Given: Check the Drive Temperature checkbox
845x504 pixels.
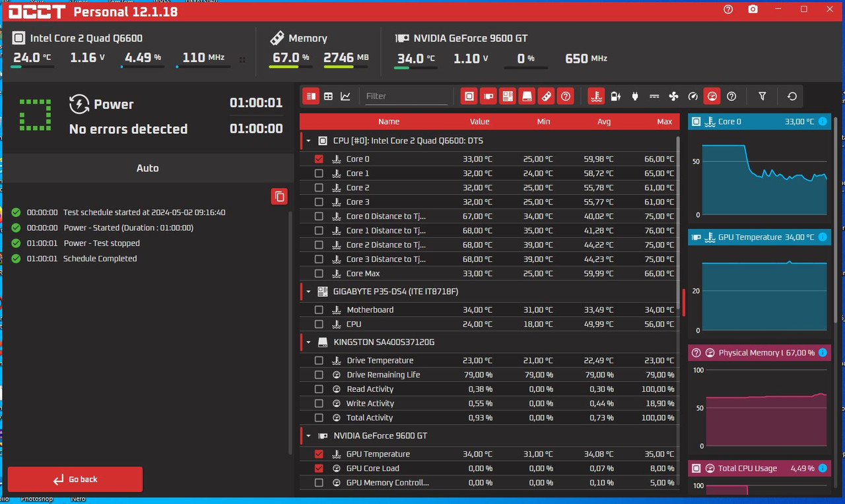Looking at the screenshot, I should click(x=319, y=361).
